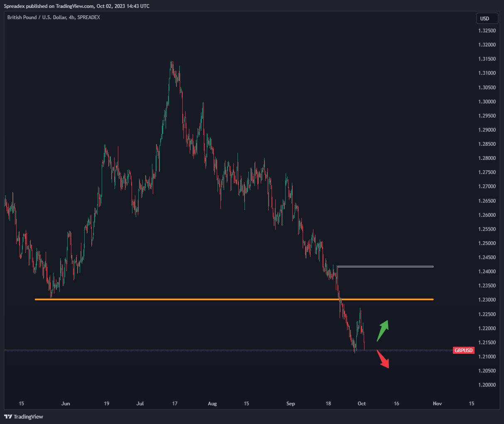Click the 1.27000 price axis label
The height and width of the screenshot is (424, 504).
click(487, 186)
